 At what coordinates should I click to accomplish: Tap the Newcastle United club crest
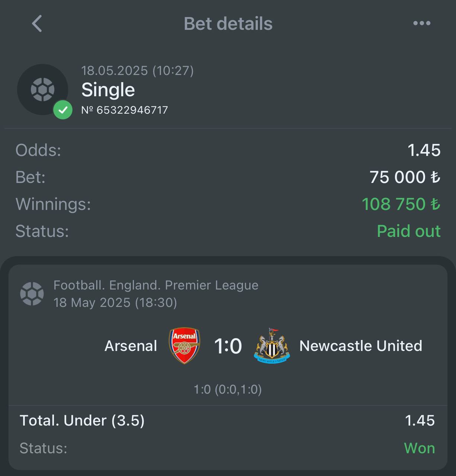(272, 345)
